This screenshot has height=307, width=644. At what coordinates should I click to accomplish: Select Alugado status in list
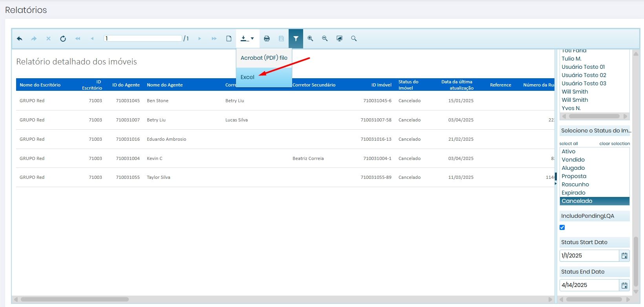[x=595, y=168]
